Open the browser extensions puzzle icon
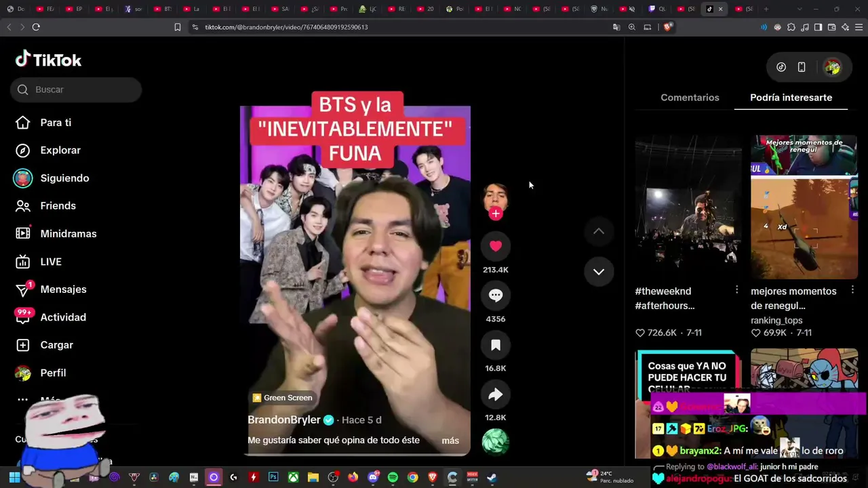 (x=791, y=27)
